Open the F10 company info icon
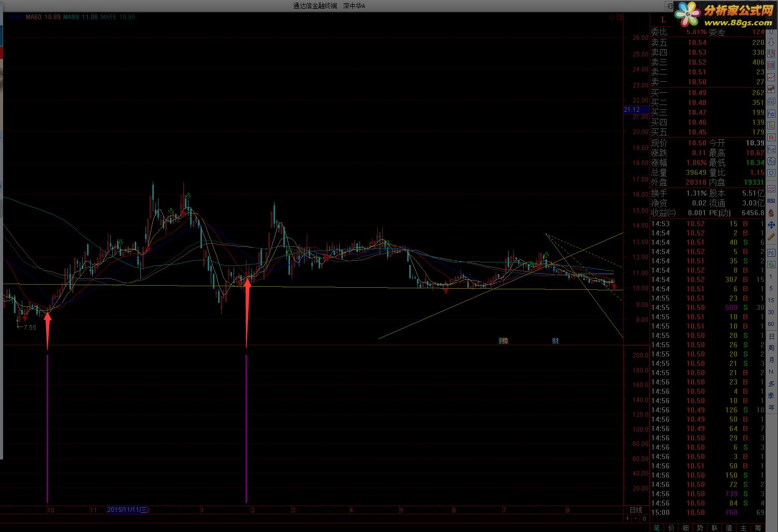The width and height of the screenshot is (778, 532). pos(771,113)
